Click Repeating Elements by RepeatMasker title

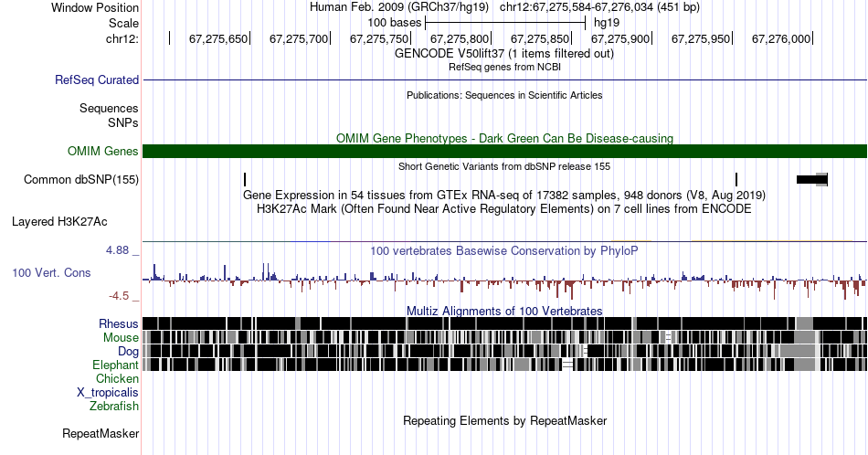pyautogui.click(x=504, y=420)
